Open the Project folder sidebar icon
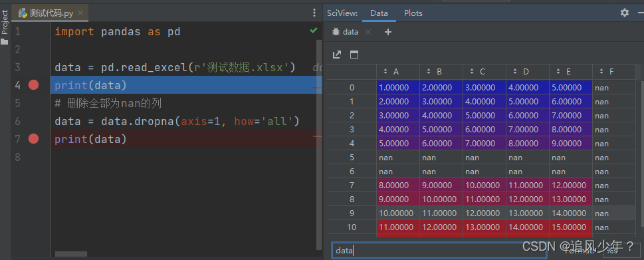 [5, 41]
